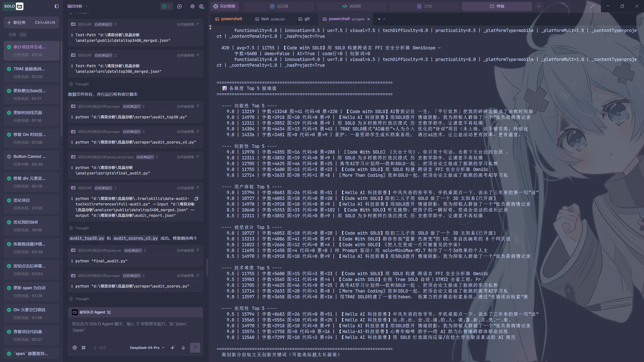This screenshot has height=362, width=644.
Task: Open the task 审计项目并生成...
Action: (x=32, y=51)
